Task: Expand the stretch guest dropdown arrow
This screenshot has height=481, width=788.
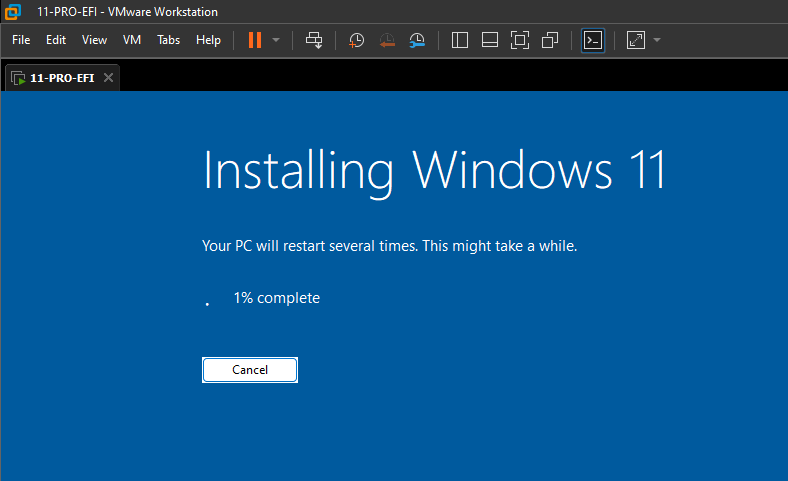Action: [x=657, y=40]
